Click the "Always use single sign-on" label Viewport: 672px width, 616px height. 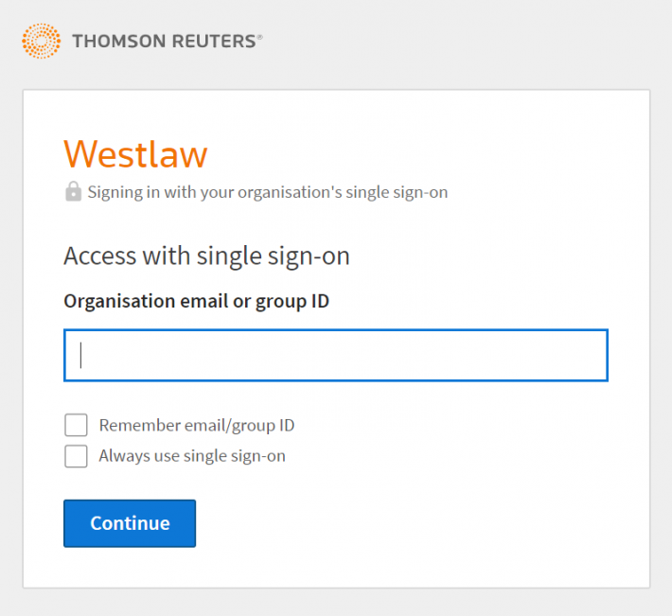coord(192,456)
